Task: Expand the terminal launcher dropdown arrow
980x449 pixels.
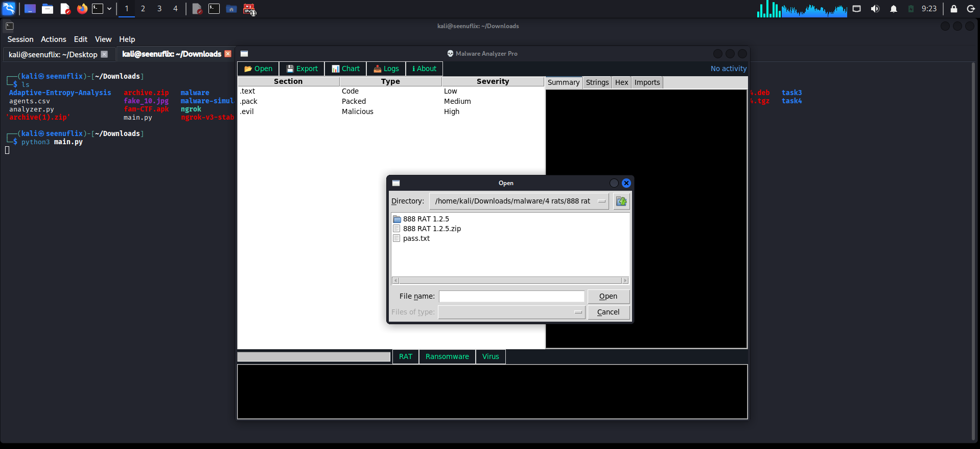Action: point(109,9)
